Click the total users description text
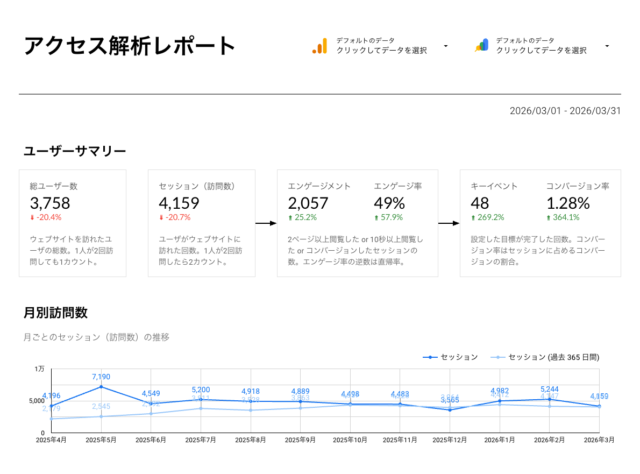Screen dimensions: 640x474 (71, 250)
